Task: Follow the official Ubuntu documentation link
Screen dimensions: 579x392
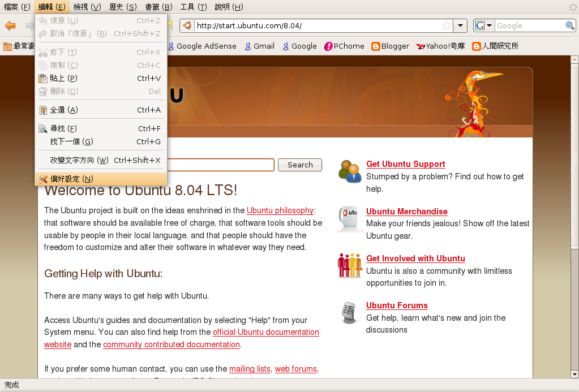Action: 266,332
